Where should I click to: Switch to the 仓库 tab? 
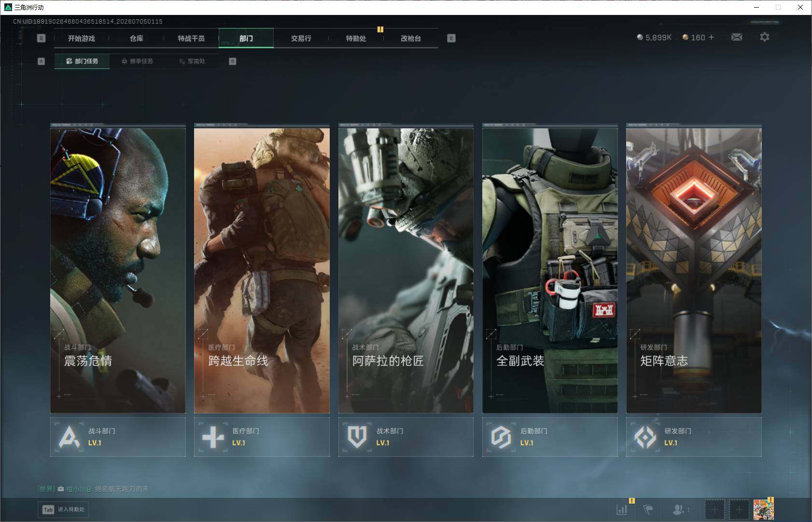pos(136,38)
